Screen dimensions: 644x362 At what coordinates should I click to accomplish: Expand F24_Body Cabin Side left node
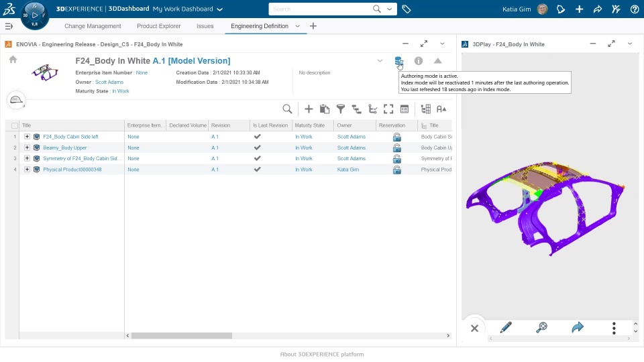[x=27, y=137]
